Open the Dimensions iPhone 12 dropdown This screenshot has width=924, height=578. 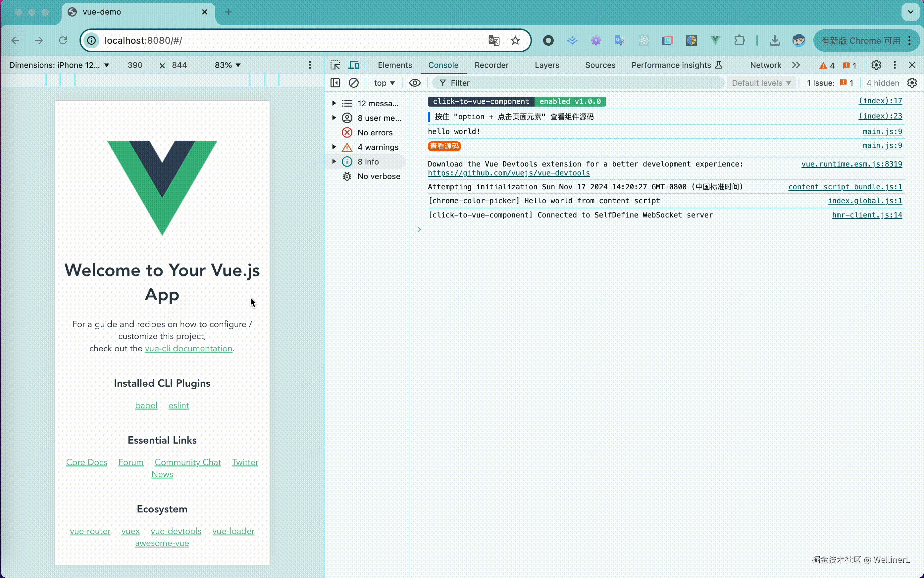point(59,65)
